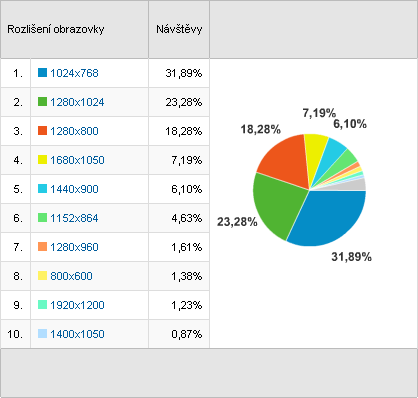This screenshot has width=418, height=398.
Task: Click the yellow swatch beside 1680x1050
Action: 42,160
